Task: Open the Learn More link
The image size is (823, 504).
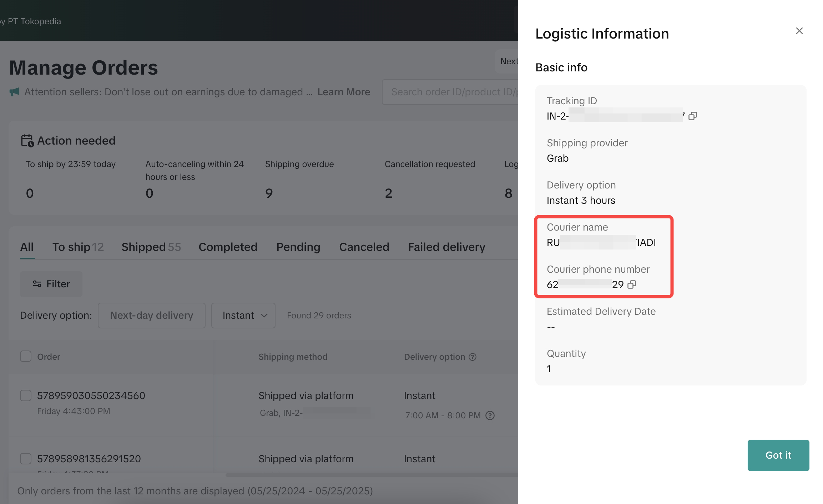Action: 344,92
